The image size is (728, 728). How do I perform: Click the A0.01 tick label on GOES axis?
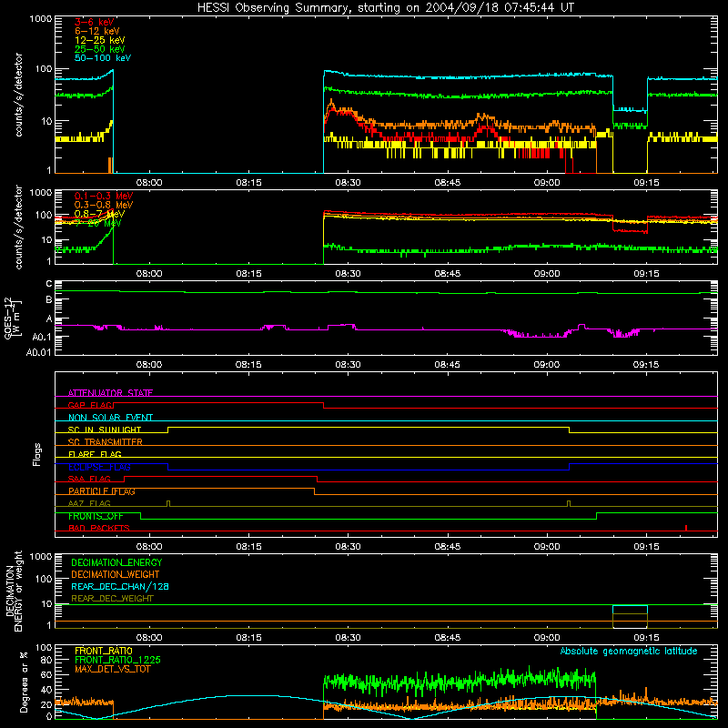38,352
